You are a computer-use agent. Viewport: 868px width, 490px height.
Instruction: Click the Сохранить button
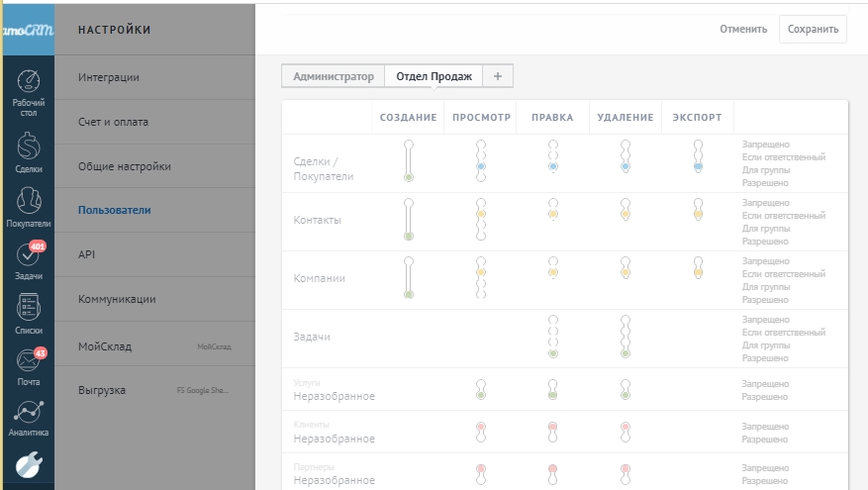coord(813,29)
